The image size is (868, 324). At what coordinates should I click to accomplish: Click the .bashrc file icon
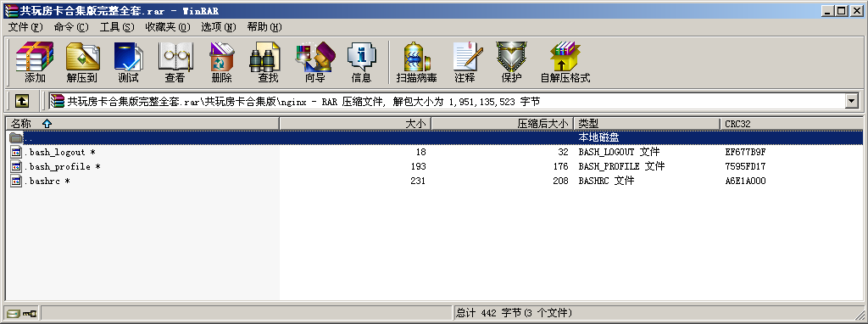[x=16, y=181]
